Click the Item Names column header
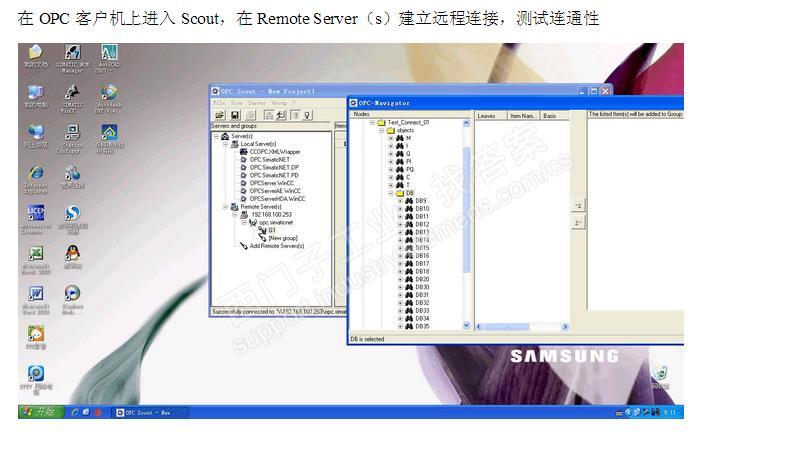The height and width of the screenshot is (475, 785). [524, 116]
